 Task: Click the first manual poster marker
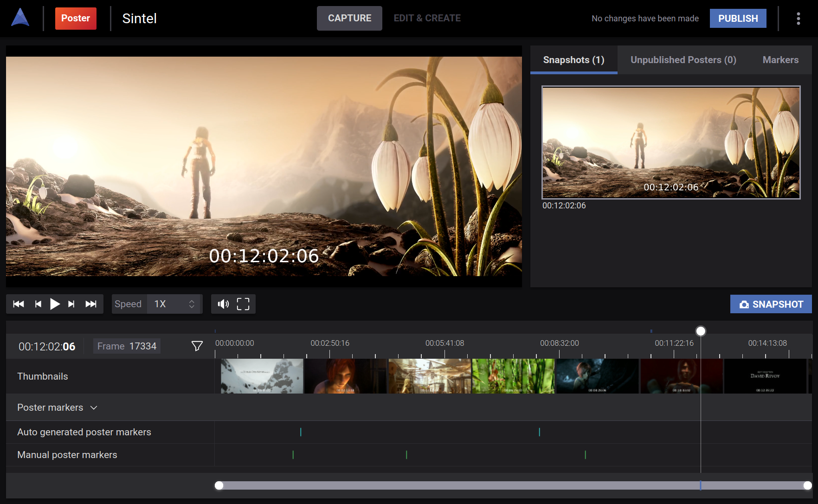click(x=293, y=455)
